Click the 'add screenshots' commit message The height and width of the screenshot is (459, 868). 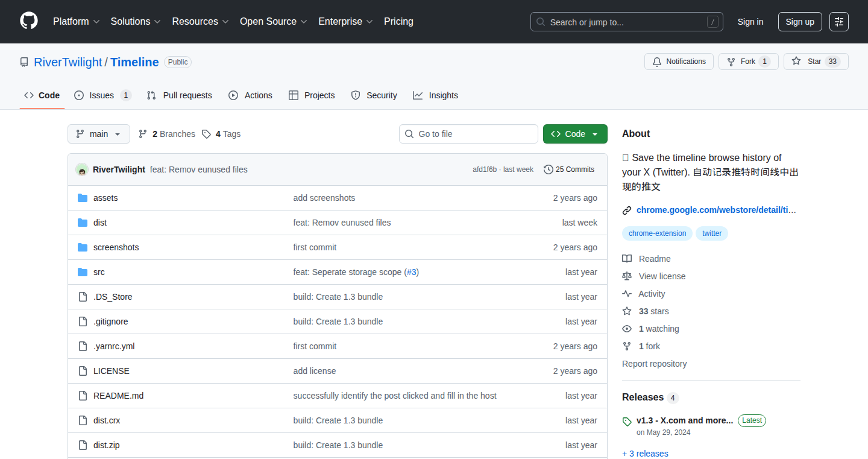[324, 198]
